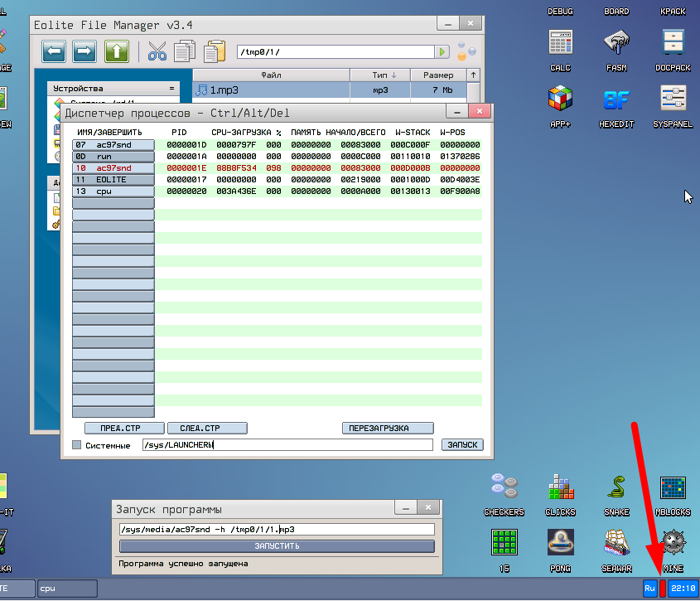Terminate the red ac97snd process

click(113, 167)
